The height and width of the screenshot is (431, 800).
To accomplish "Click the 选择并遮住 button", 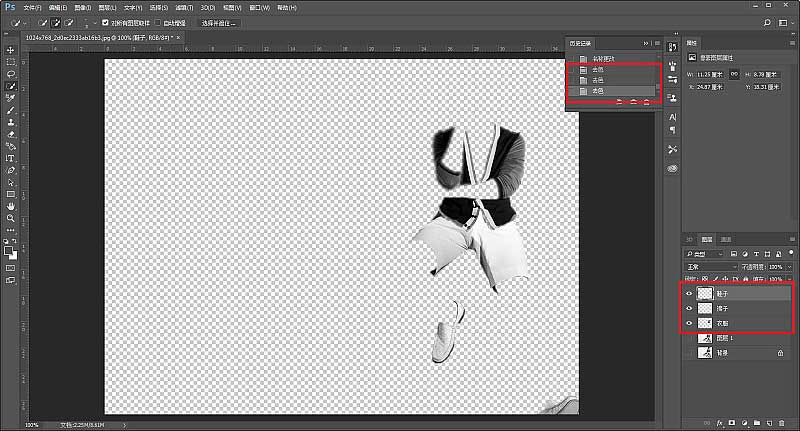I will click(219, 22).
